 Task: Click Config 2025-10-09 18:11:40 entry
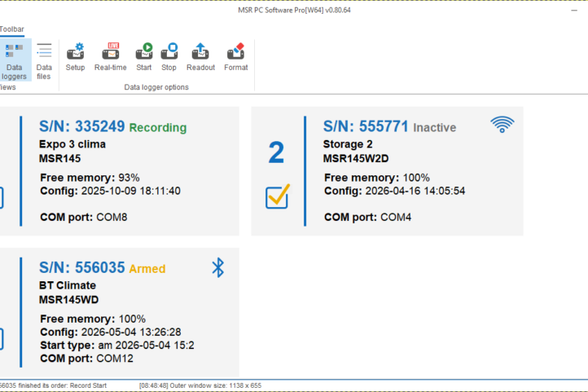coord(110,191)
